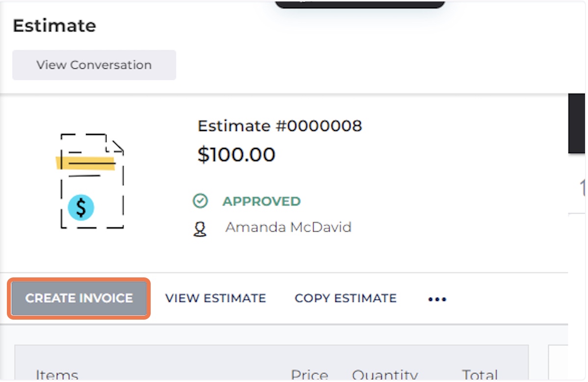Screen dimensions: 588x382
Task: Click the yellow highlight stripe on illustration
Action: point(85,163)
